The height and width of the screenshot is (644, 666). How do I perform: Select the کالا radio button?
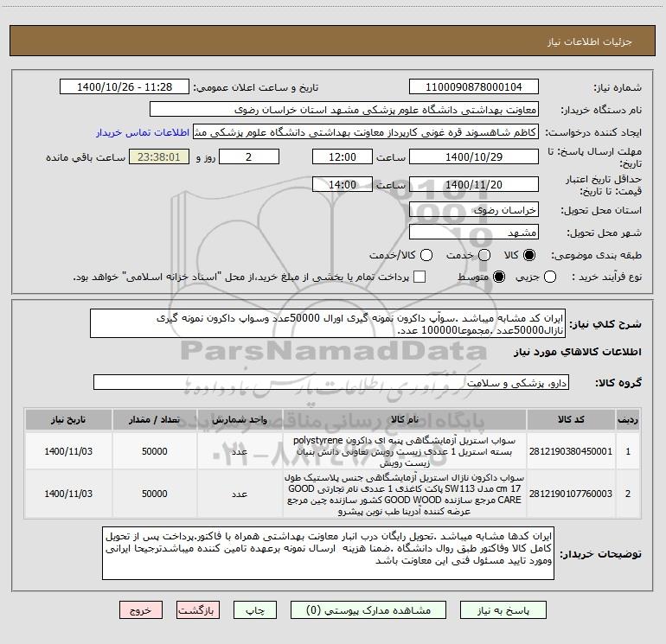pyautogui.click(x=529, y=255)
